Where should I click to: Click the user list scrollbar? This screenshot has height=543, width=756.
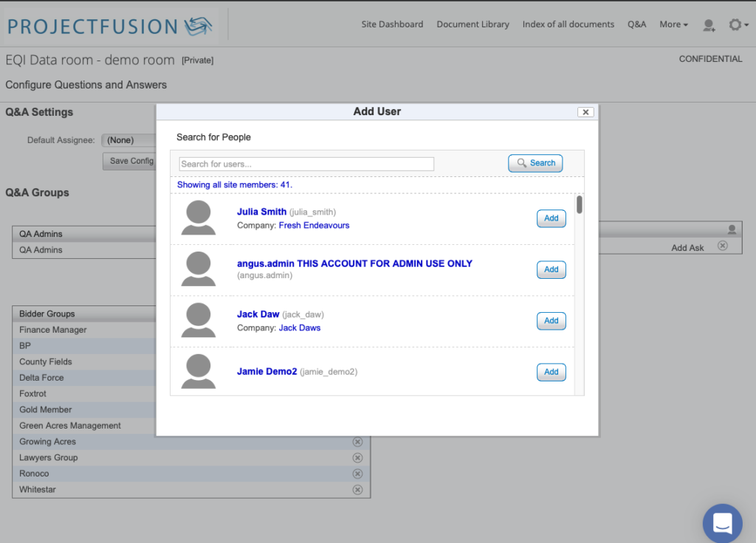pyautogui.click(x=580, y=205)
